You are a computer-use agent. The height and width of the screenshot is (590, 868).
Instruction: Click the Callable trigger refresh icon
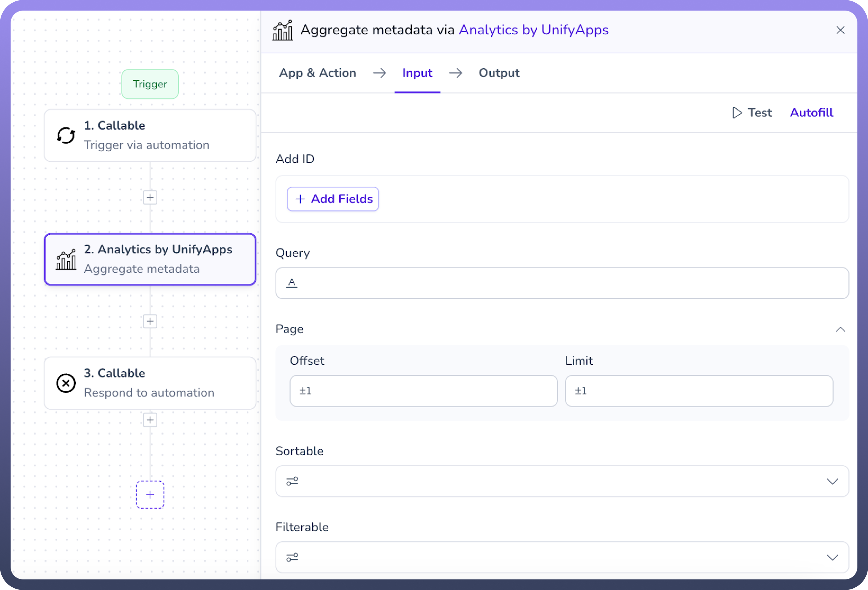66,135
